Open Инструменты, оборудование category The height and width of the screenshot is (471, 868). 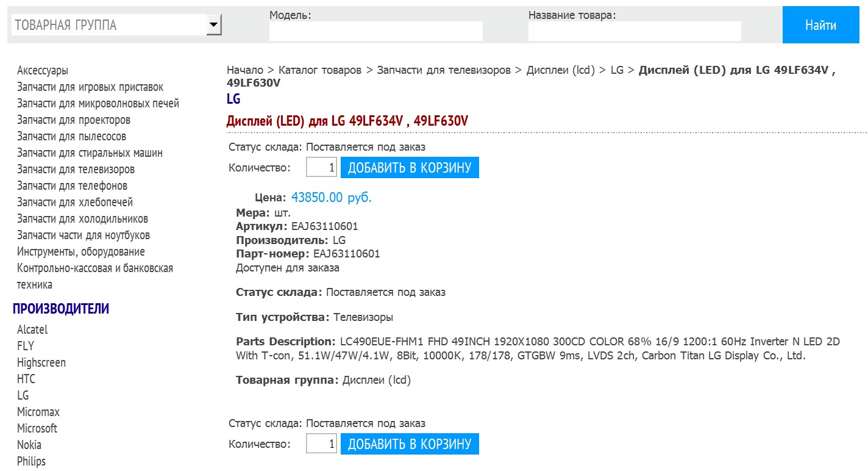click(81, 252)
